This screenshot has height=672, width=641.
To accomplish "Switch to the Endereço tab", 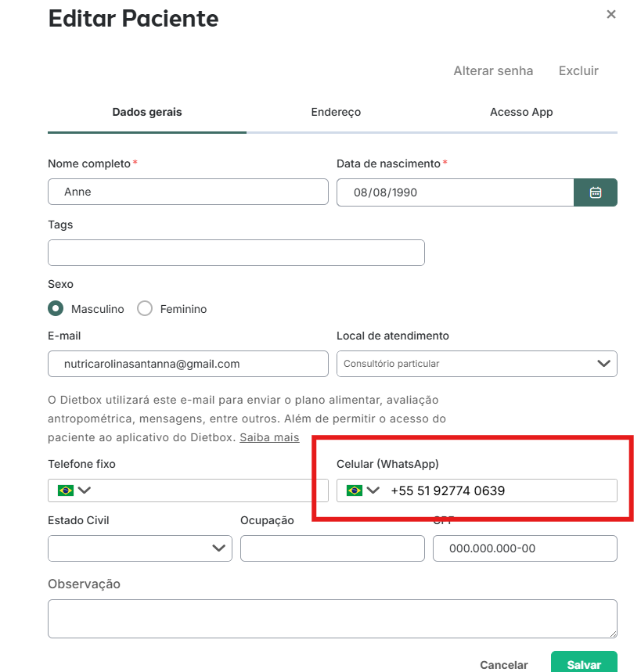I will 336,112.
